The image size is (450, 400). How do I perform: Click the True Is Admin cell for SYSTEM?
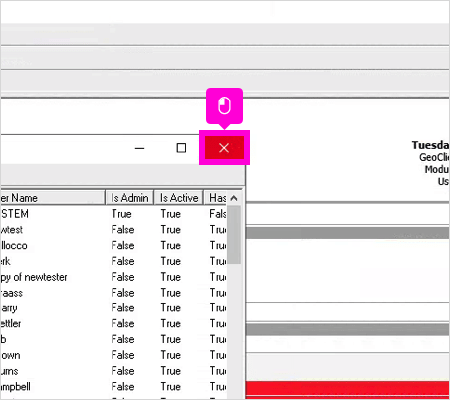(x=122, y=214)
